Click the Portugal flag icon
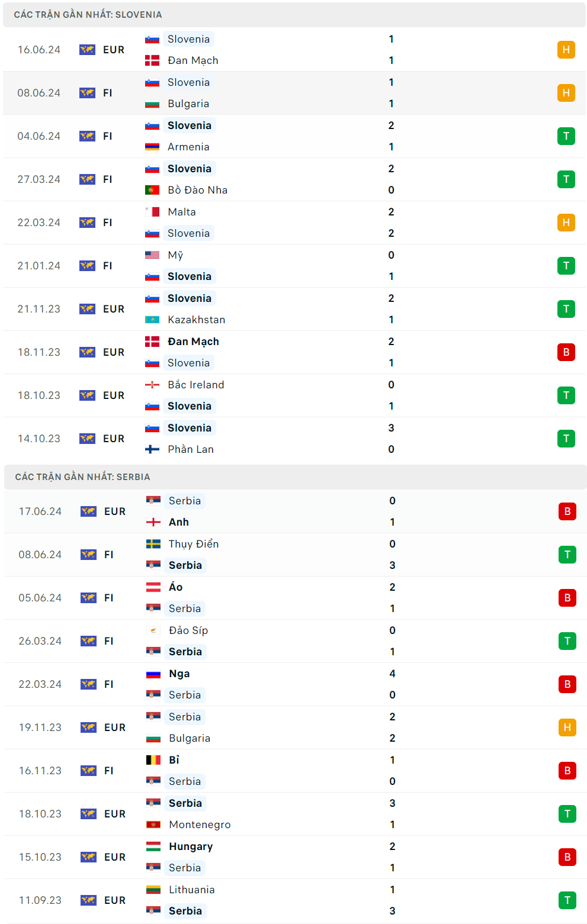587x924 pixels. (152, 190)
